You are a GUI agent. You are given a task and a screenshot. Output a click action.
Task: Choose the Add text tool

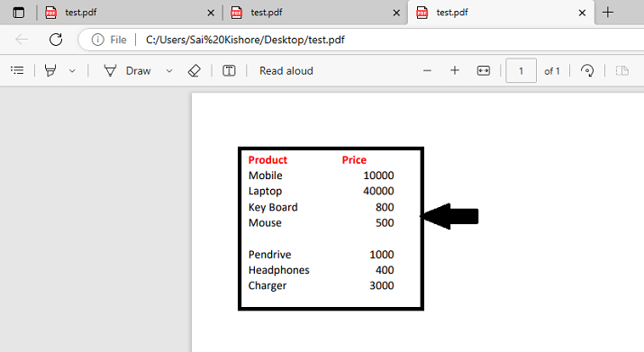click(229, 70)
